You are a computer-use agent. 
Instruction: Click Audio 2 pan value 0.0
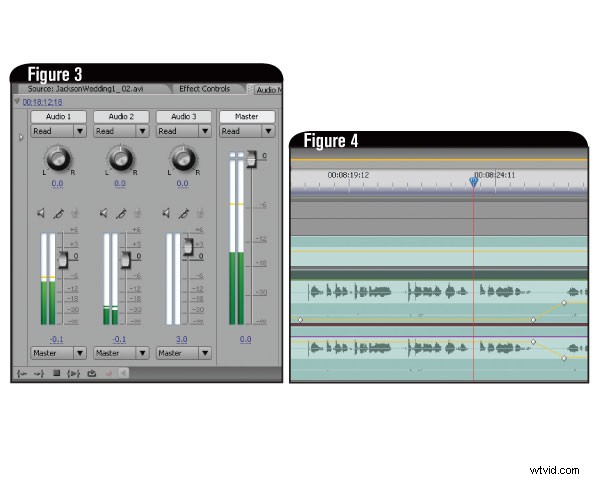click(x=120, y=183)
